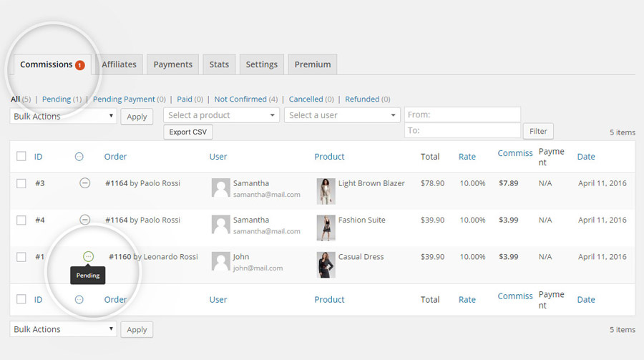This screenshot has width=644, height=360.
Task: Expand the Select a user dropdown
Action: point(342,115)
